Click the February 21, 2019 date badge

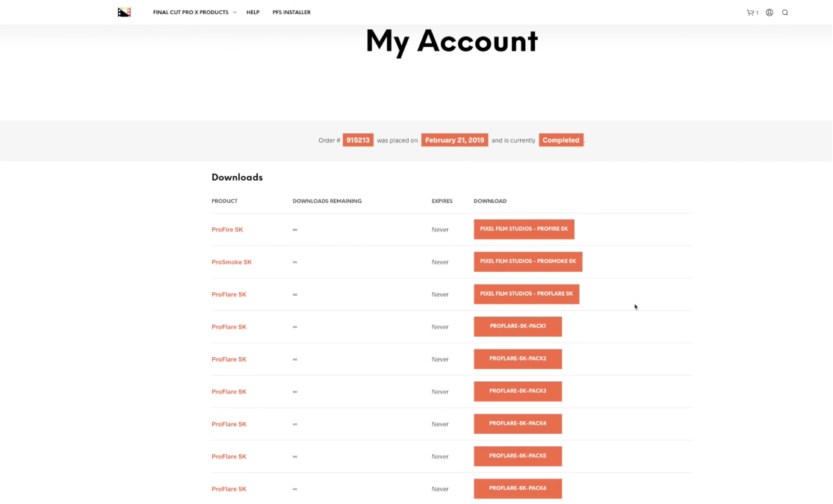pos(455,140)
